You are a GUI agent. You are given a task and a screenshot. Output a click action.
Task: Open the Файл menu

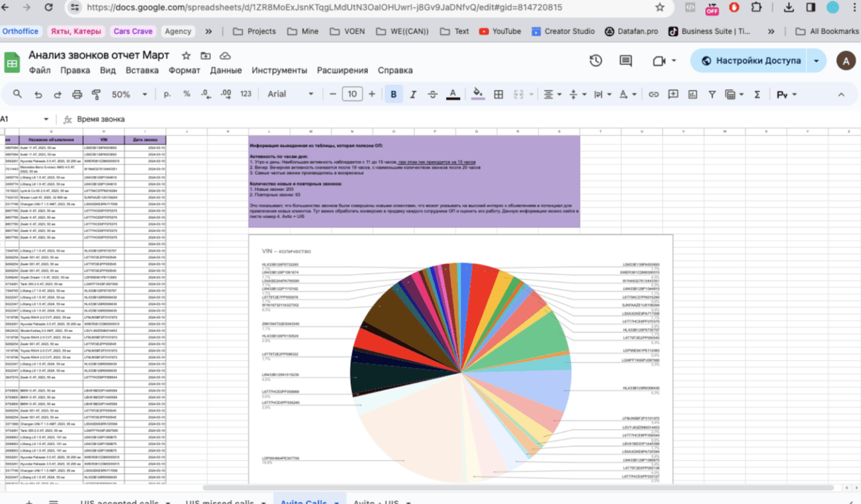pos(40,71)
